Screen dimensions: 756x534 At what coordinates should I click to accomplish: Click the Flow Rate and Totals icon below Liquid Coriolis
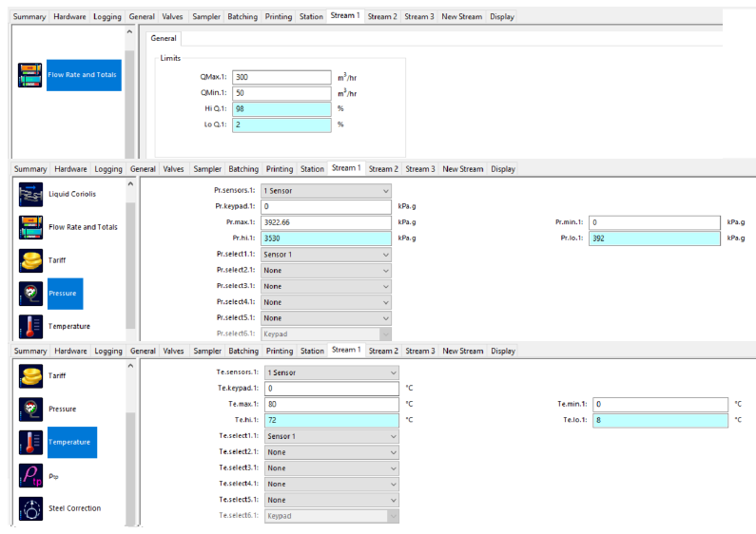(x=30, y=227)
